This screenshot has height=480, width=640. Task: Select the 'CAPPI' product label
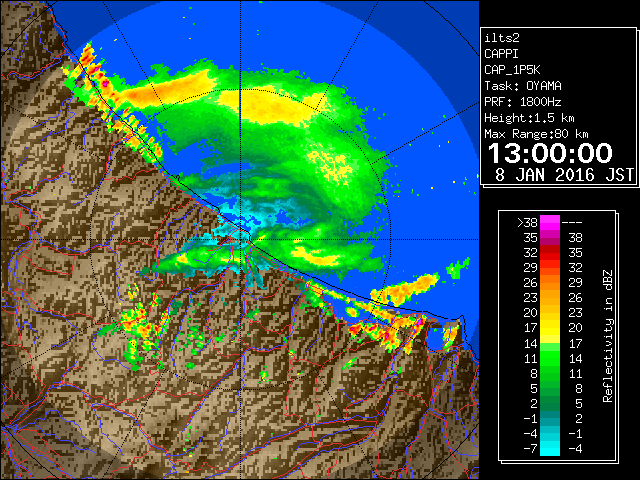(501, 54)
